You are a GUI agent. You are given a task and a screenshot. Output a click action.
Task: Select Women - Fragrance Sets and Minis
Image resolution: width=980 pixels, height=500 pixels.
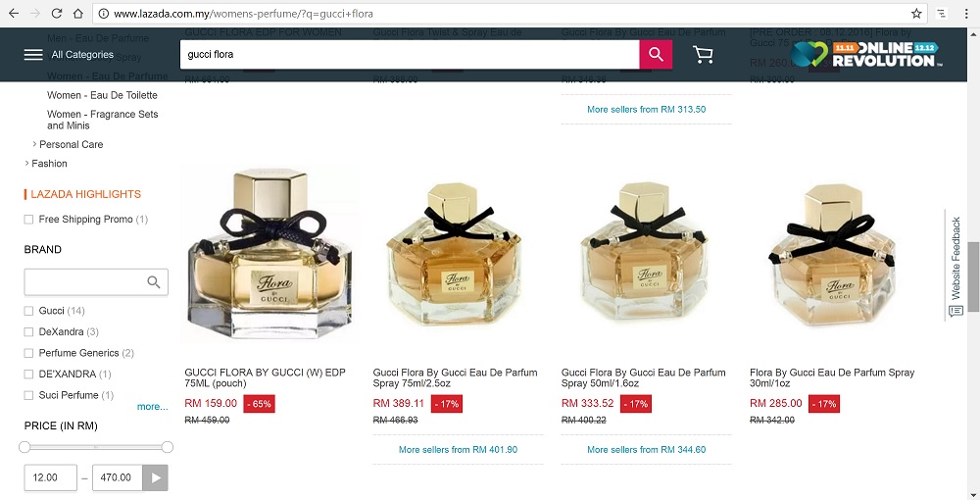pyautogui.click(x=103, y=120)
